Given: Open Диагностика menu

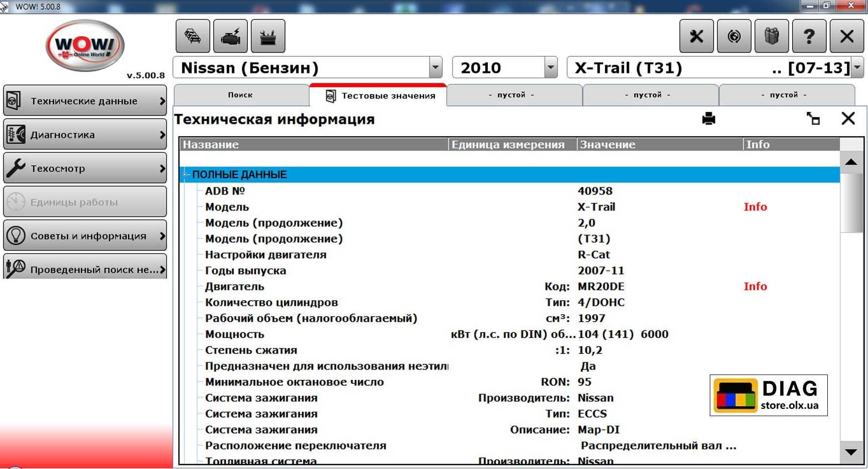Looking at the screenshot, I should (85, 134).
